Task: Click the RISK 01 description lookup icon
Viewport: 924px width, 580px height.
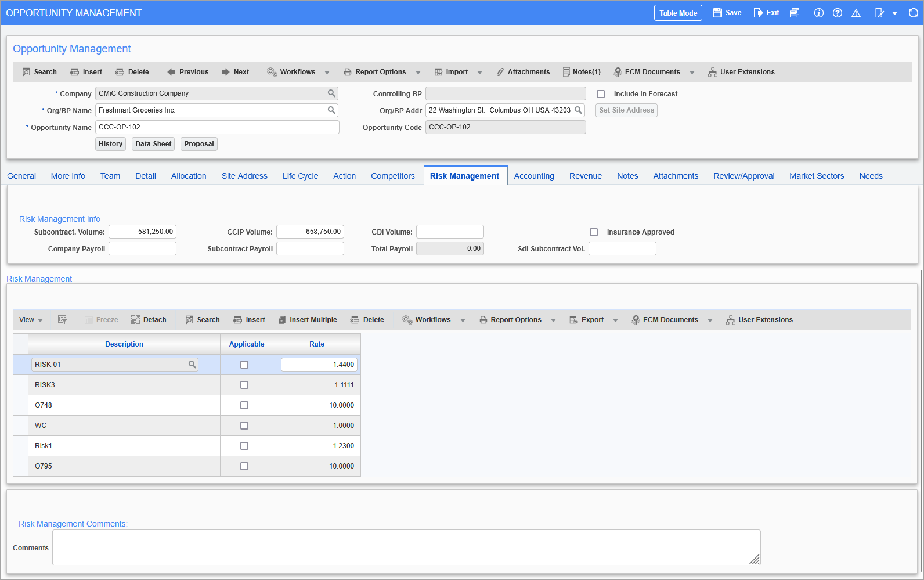Action: pos(192,365)
